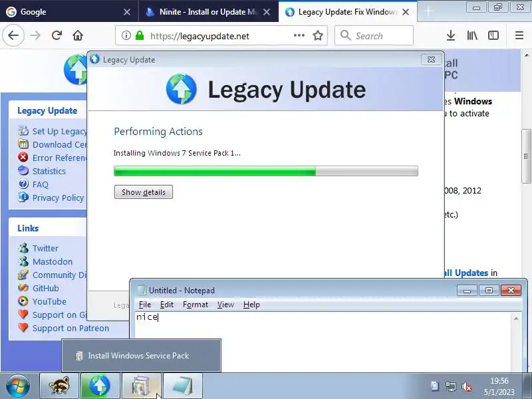Screen dimensions: 532x399
Task: Open Support on Patreon link
Action: [71, 328]
